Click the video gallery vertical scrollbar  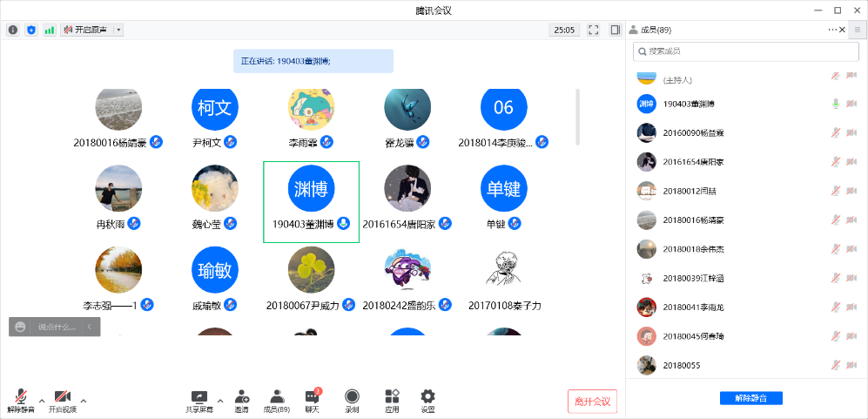point(577,117)
